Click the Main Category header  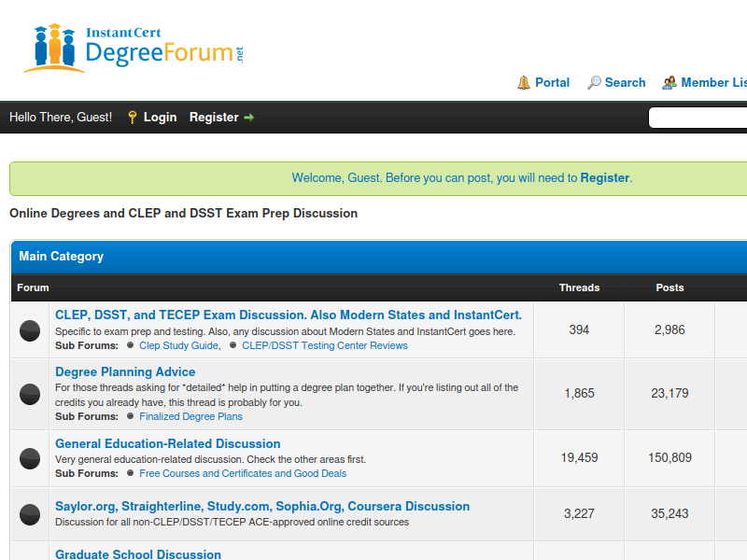click(61, 256)
